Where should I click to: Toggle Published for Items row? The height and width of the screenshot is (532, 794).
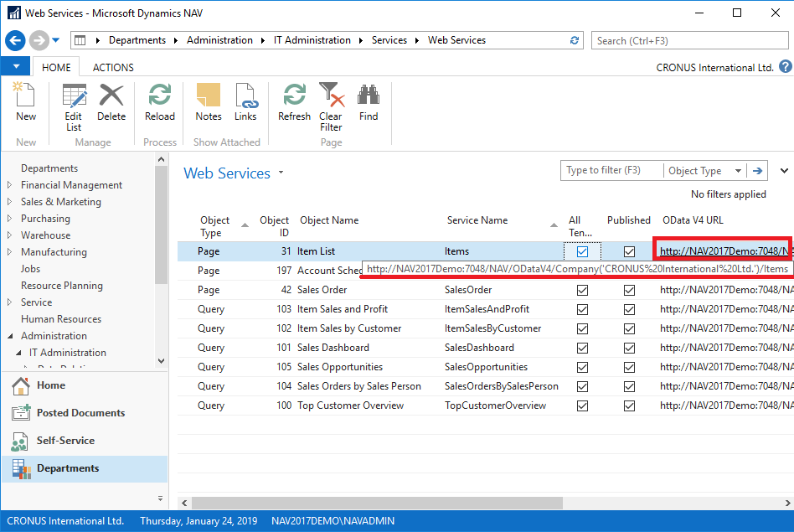click(630, 251)
